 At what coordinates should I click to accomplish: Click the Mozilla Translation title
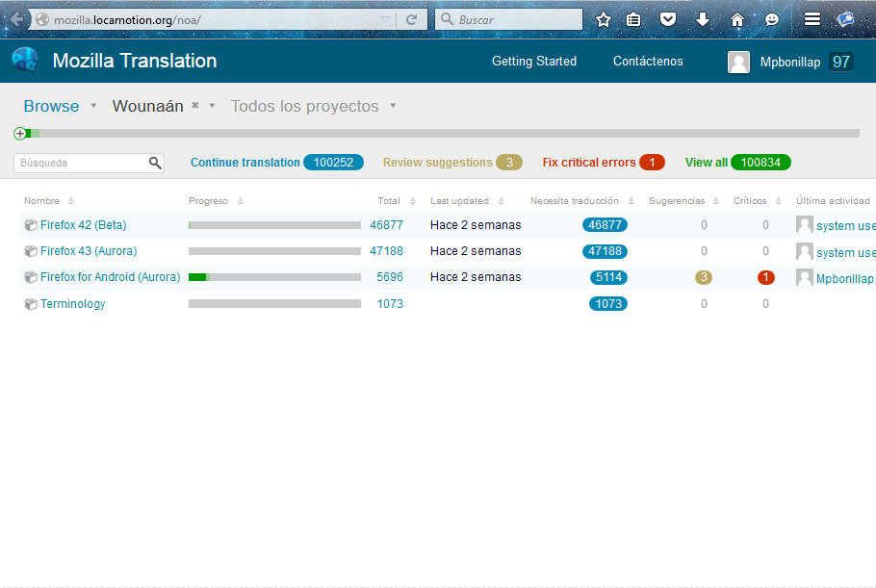coord(135,61)
